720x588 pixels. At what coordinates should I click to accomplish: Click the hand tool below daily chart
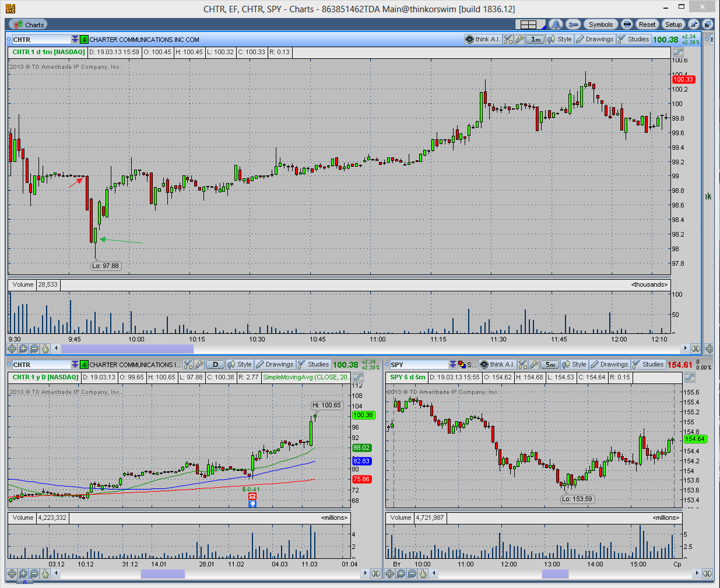coord(45,573)
